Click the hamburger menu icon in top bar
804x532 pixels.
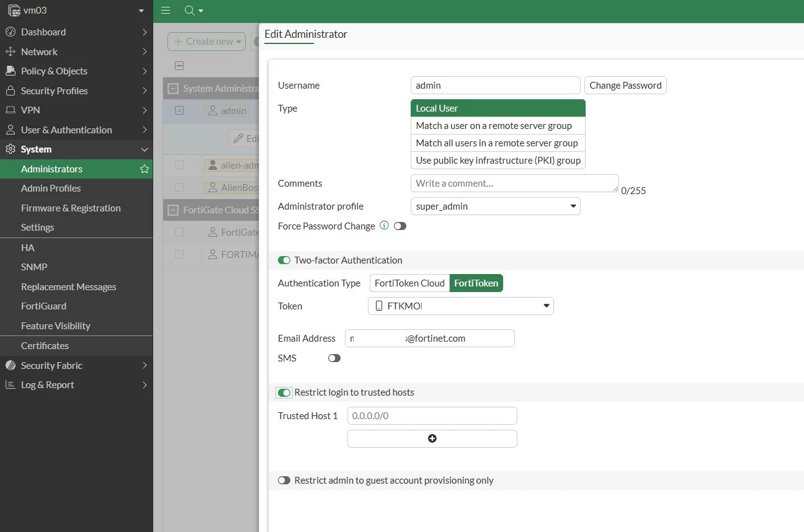coord(166,11)
